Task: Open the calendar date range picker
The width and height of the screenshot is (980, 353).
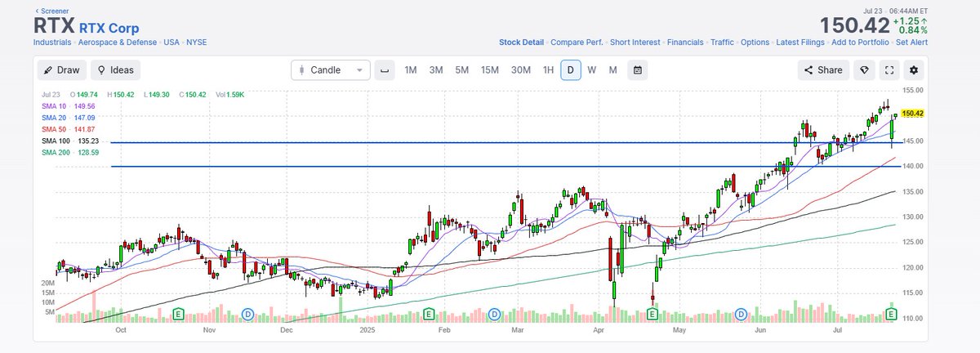Action: pyautogui.click(x=637, y=70)
